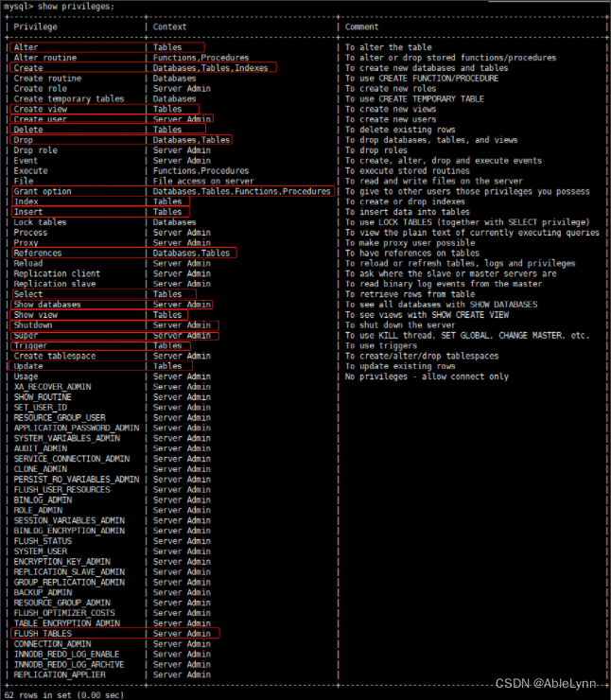Image resolution: width=611 pixels, height=700 pixels.
Task: Select the 'Usage' privilege text
Action: [x=26, y=376]
